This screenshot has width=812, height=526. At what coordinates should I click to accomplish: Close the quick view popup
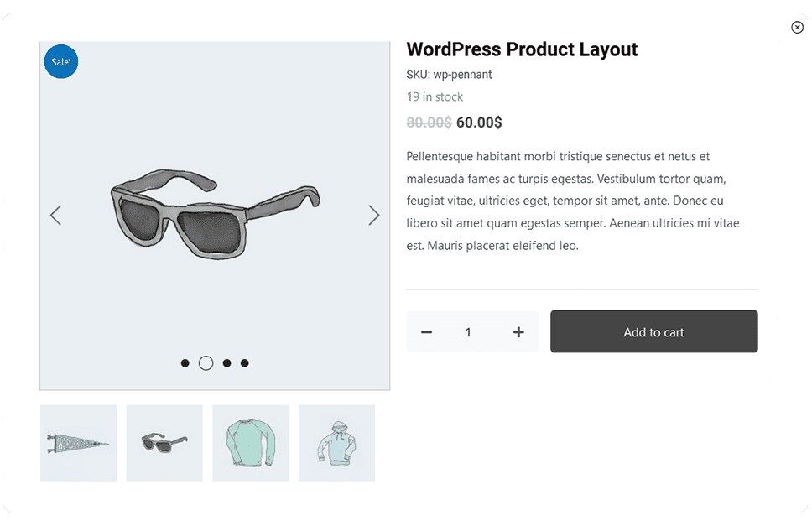[x=797, y=28]
